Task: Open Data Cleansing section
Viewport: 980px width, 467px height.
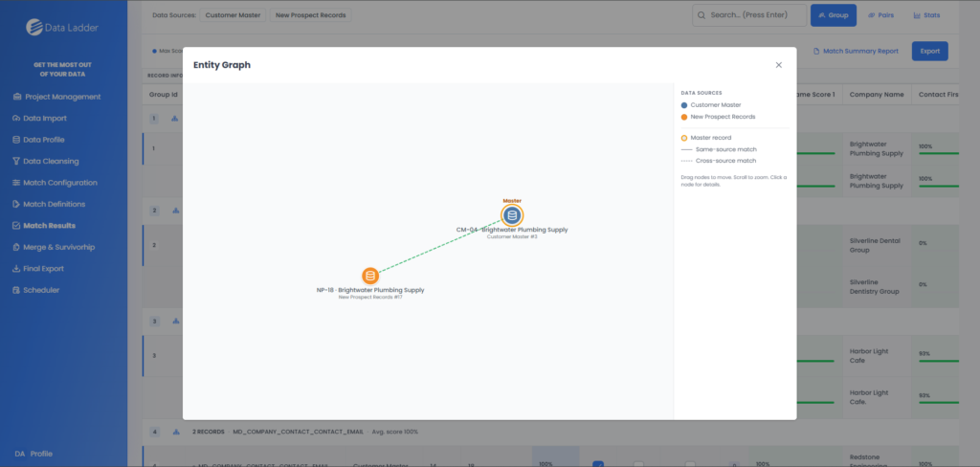Action: [x=46, y=162]
